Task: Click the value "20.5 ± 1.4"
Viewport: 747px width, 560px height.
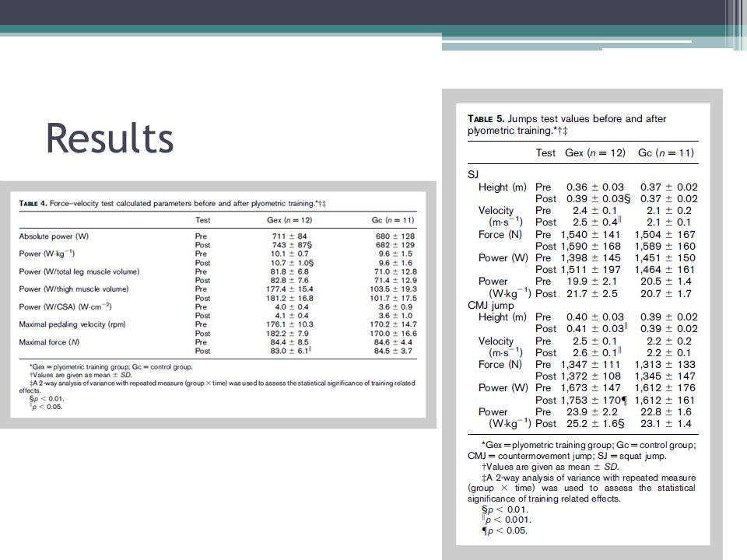Action: [666, 282]
